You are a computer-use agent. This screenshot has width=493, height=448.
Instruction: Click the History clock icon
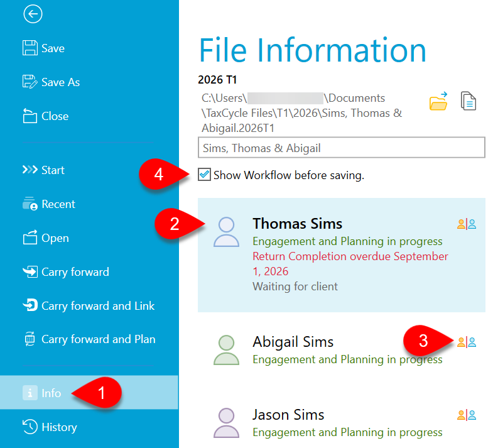(x=30, y=427)
